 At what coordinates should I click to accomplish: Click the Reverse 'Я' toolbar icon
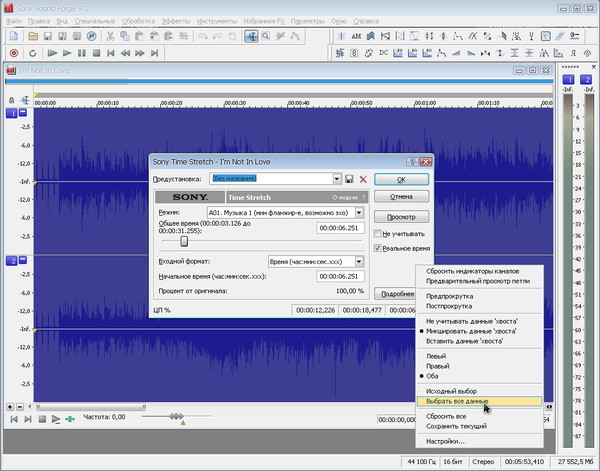[573, 53]
